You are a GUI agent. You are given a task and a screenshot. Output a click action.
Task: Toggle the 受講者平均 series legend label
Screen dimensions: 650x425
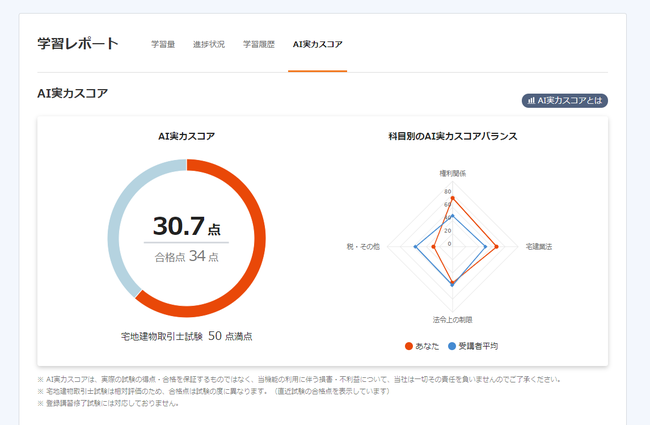(x=478, y=346)
